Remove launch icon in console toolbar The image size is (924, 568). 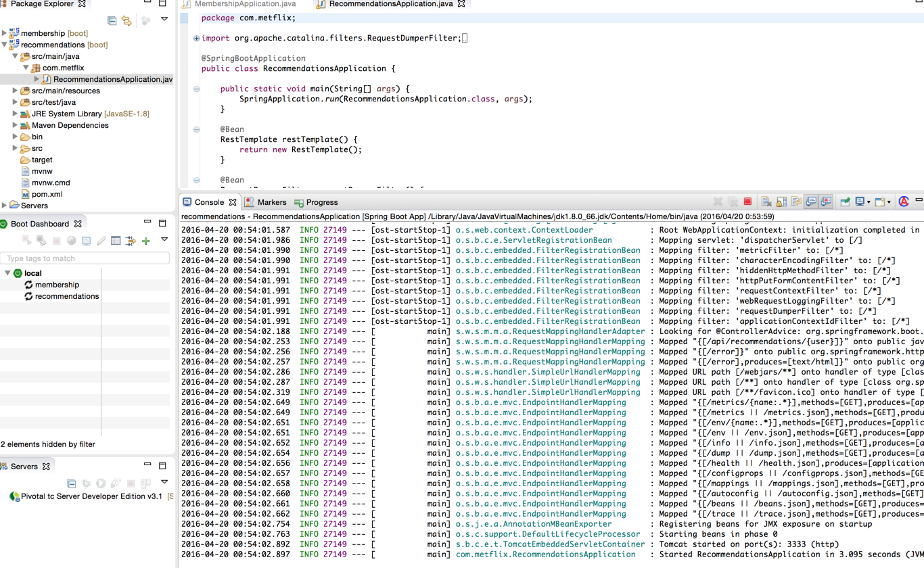[718, 202]
